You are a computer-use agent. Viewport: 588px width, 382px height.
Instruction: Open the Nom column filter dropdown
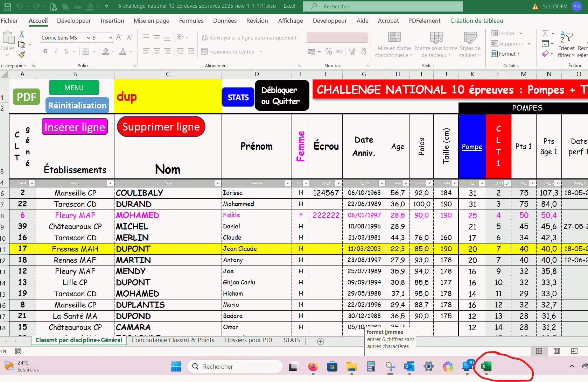pos(217,183)
